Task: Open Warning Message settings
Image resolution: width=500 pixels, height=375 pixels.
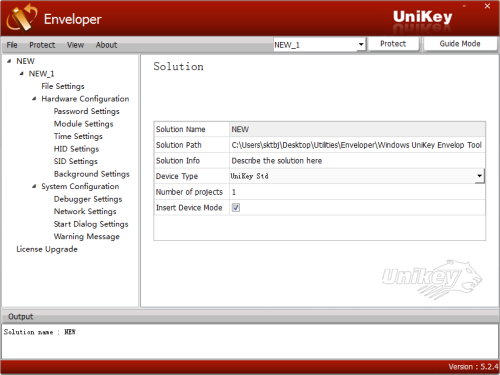Action: (x=87, y=237)
